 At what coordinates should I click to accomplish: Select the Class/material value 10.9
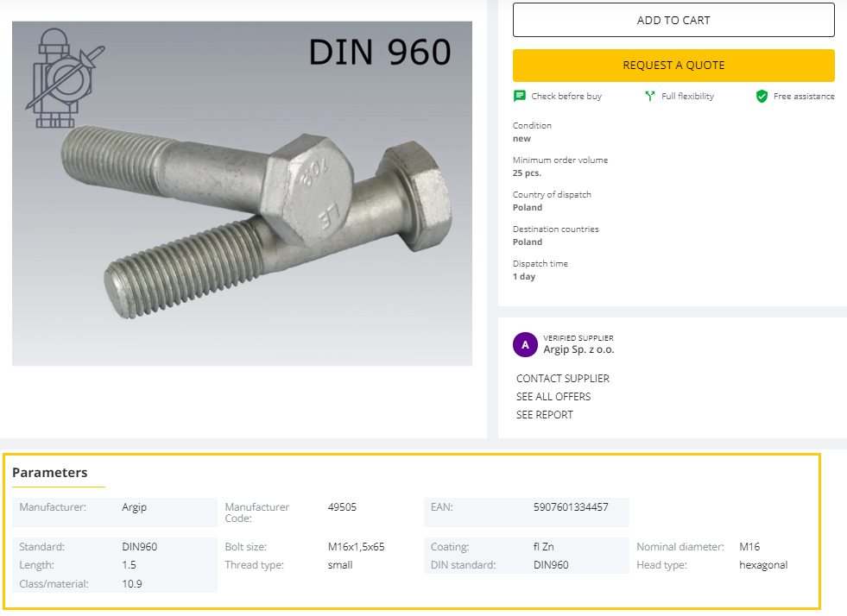132,583
